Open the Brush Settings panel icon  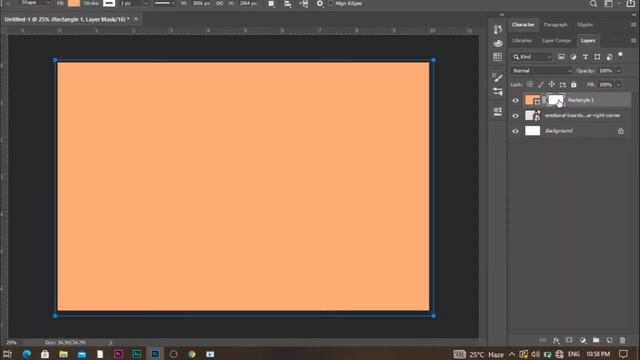click(x=498, y=77)
